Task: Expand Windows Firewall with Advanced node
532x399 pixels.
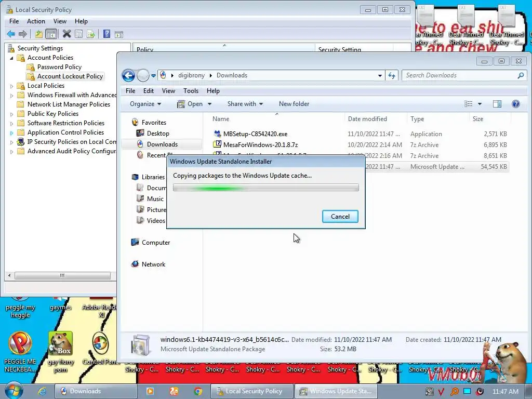Action: (x=12, y=96)
